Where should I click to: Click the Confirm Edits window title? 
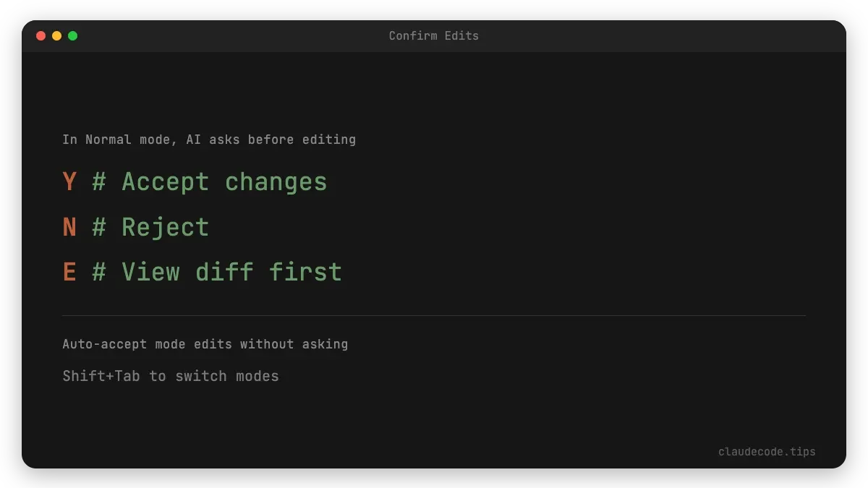coord(433,35)
